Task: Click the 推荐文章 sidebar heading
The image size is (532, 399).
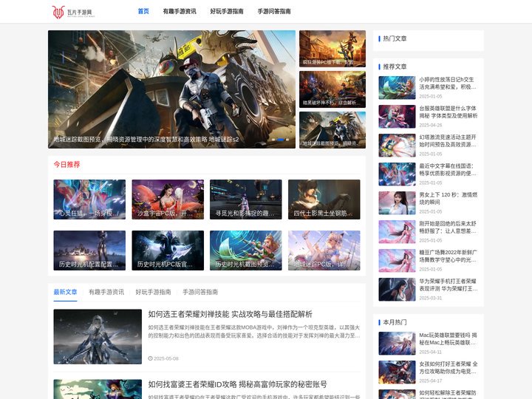Action: click(395, 66)
